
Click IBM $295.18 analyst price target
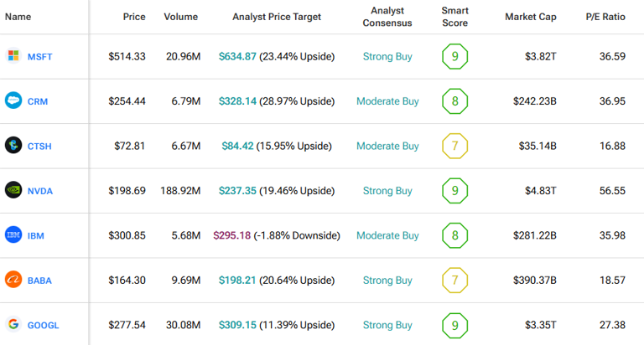pyautogui.click(x=232, y=235)
